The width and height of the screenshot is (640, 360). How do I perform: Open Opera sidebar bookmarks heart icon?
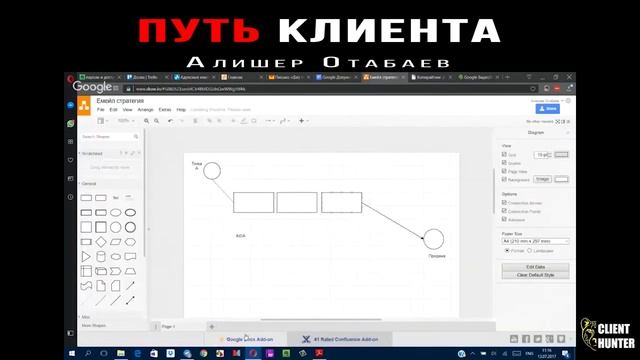[71, 160]
